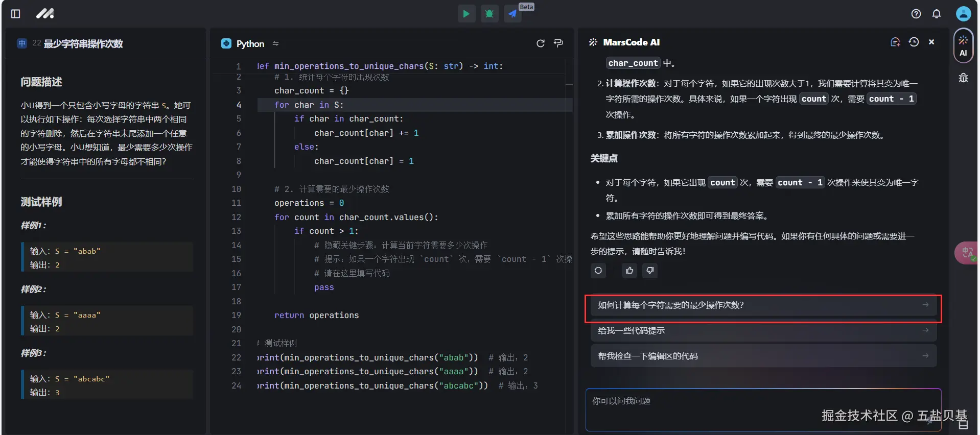Click the Python language icon
980x435 pixels.
226,43
